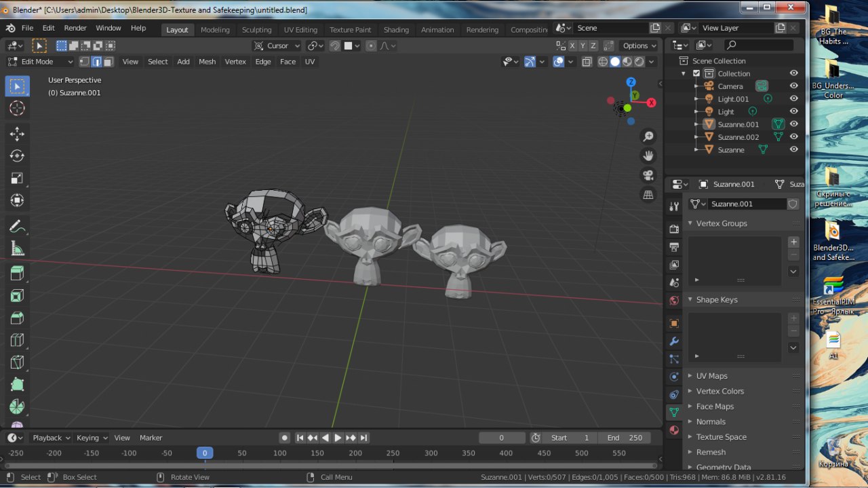Select the Inset Faces tool

17,296
